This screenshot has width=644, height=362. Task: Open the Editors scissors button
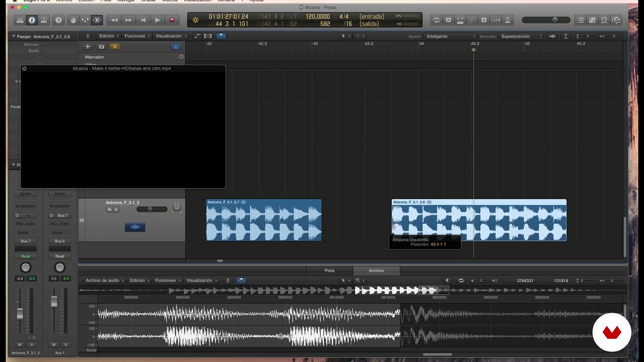click(x=97, y=20)
